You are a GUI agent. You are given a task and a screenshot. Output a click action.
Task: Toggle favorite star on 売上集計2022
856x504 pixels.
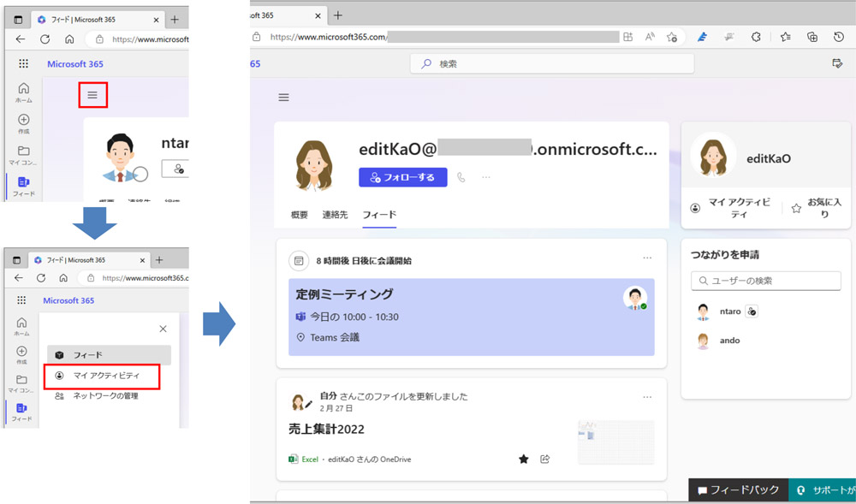[x=524, y=459]
